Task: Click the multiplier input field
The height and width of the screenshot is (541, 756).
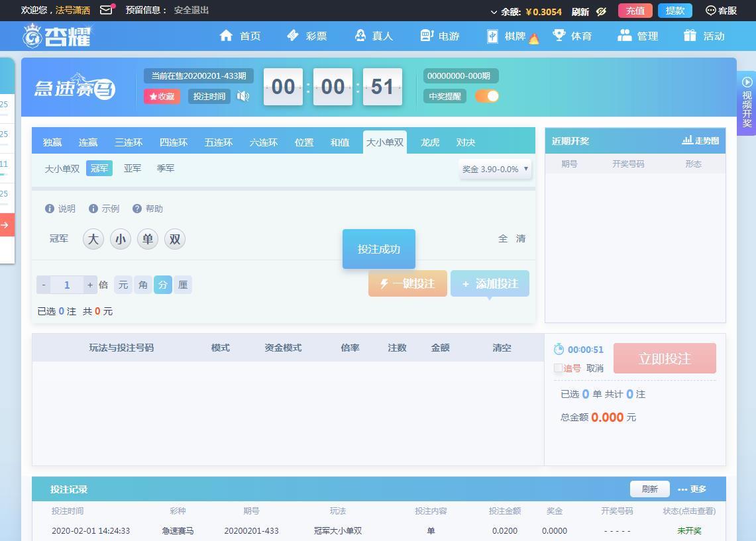Action: tap(67, 285)
